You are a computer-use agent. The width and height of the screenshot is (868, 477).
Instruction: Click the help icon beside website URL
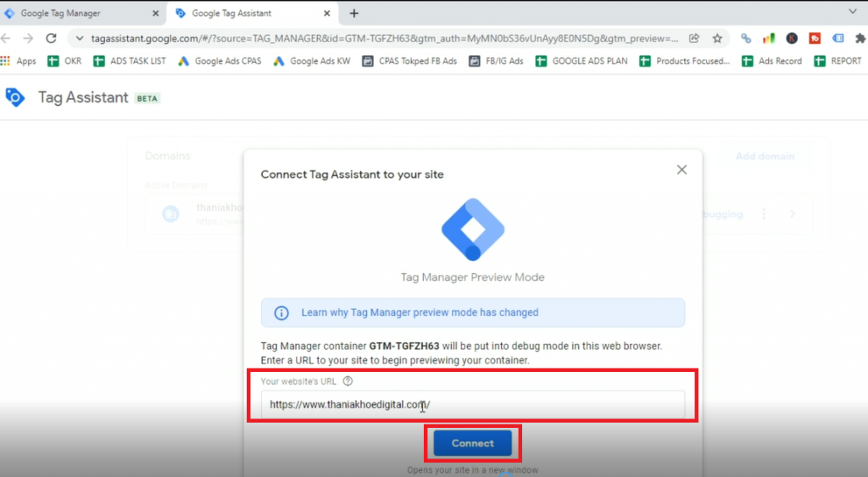tap(348, 381)
